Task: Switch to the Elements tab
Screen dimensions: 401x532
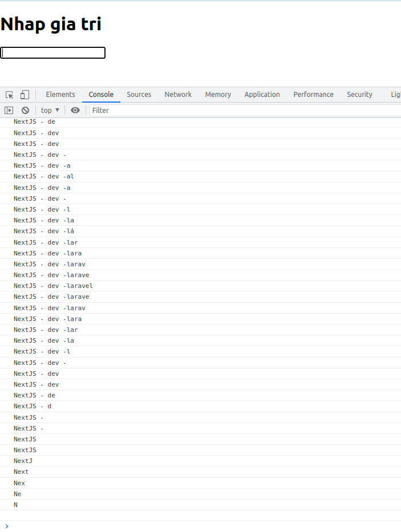Action: (60, 95)
